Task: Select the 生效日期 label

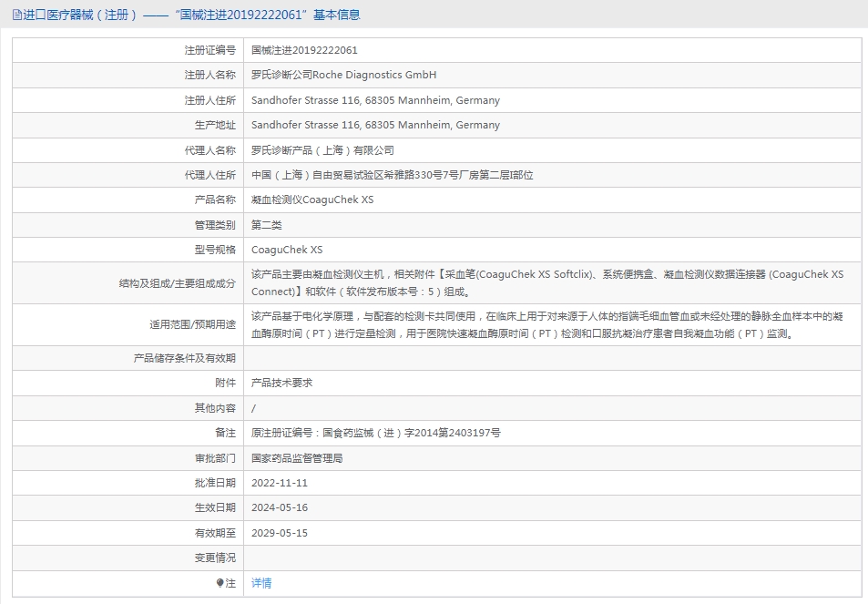Action: pos(215,507)
